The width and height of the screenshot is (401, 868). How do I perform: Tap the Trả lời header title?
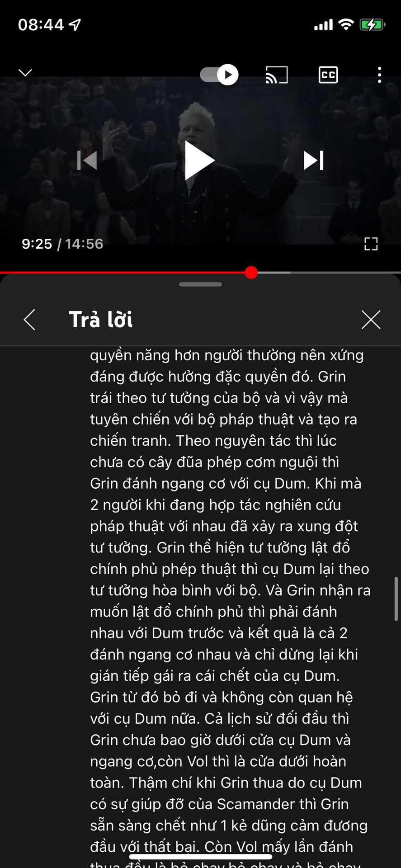click(101, 320)
